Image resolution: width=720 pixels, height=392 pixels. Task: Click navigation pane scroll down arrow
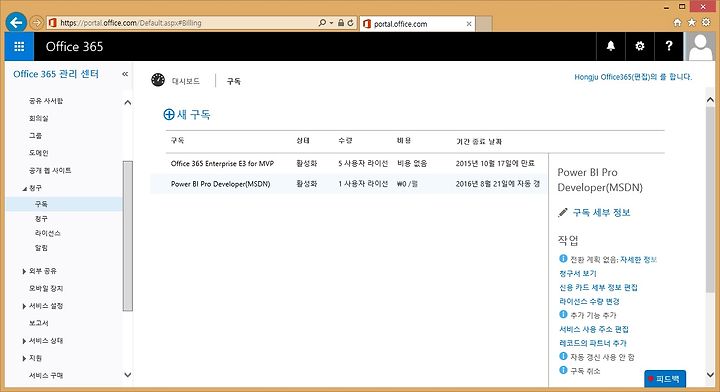coord(128,375)
